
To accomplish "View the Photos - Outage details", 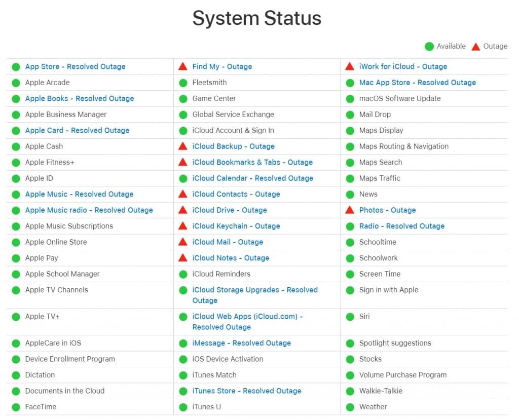I will 387,210.
